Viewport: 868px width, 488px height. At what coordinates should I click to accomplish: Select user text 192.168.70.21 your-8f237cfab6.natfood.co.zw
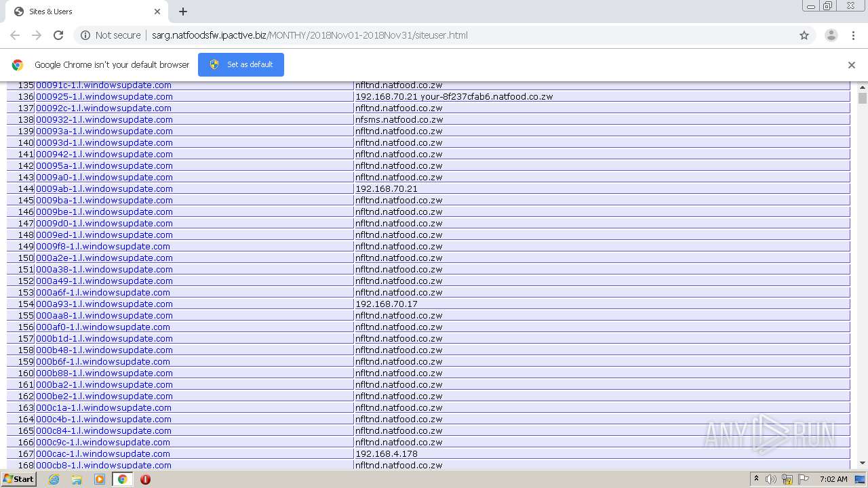[x=454, y=97]
